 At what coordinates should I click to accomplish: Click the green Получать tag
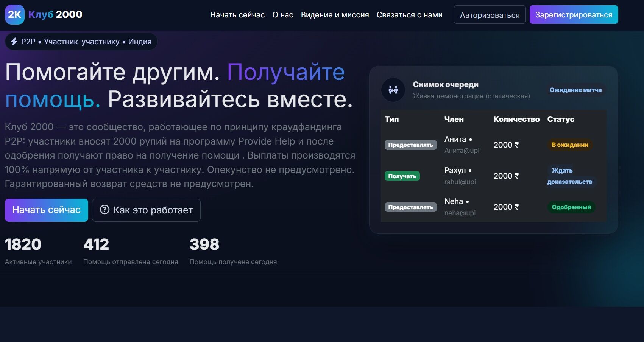(x=402, y=176)
